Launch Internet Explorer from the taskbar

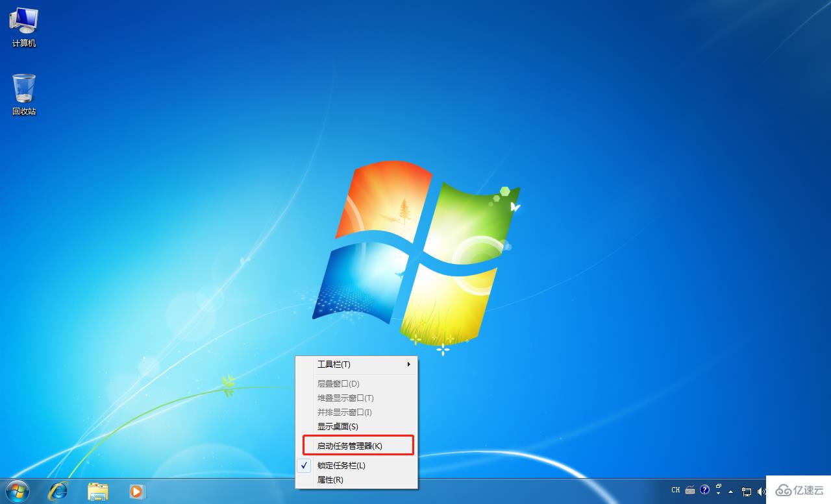click(x=58, y=491)
